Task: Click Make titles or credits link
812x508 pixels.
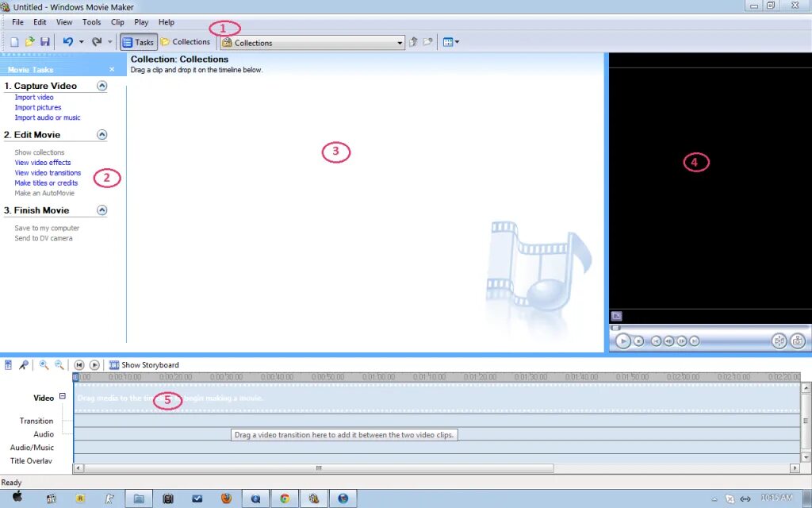Action: click(46, 183)
